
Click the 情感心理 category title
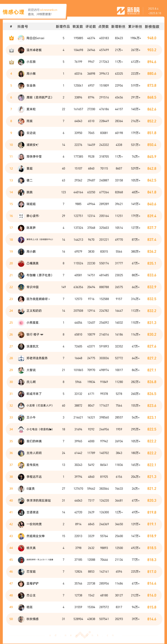click(x=13, y=12)
